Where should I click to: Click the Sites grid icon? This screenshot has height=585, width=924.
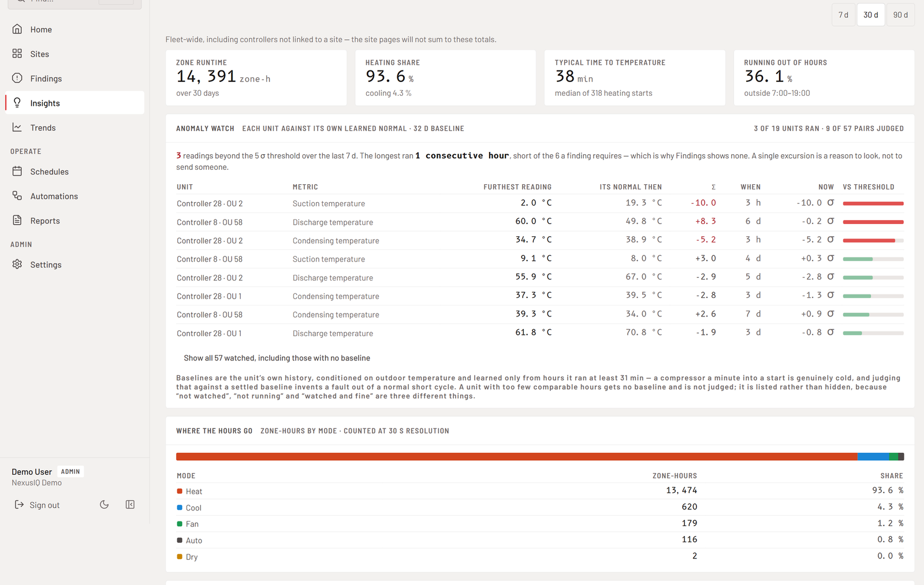click(x=17, y=54)
